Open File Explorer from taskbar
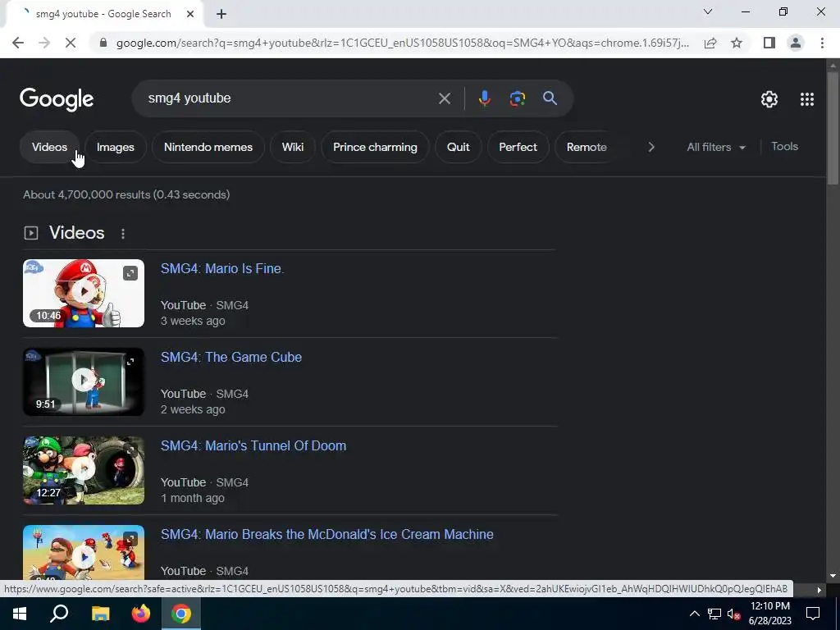This screenshot has height=630, width=840. point(100,614)
